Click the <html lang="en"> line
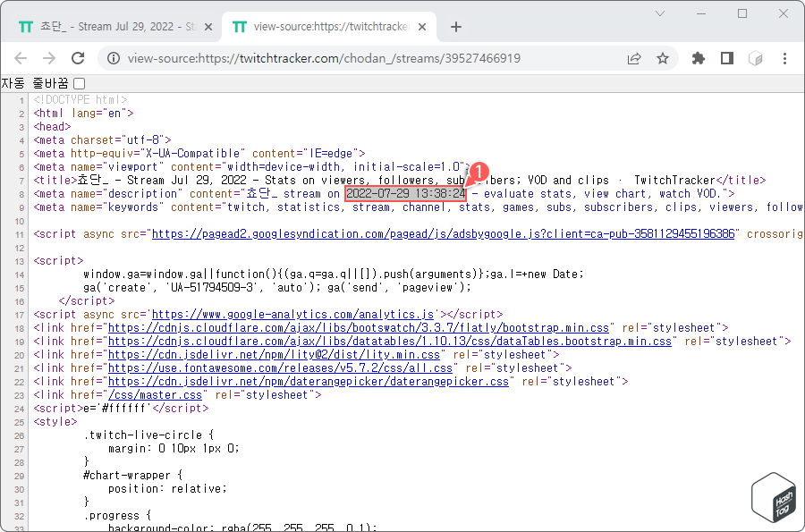805x532 pixels. (84, 114)
